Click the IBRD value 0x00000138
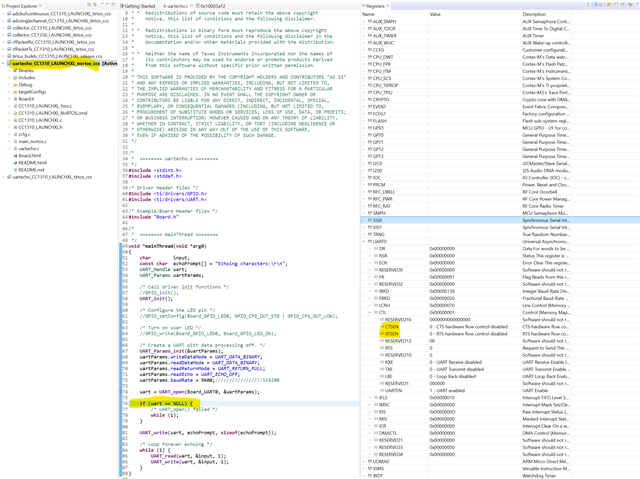 click(442, 291)
